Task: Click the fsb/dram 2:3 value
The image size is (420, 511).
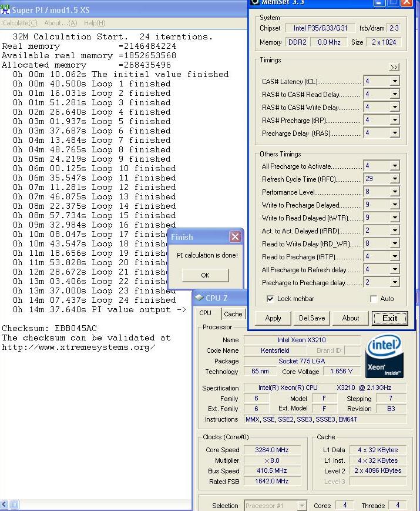Action: click(x=394, y=28)
